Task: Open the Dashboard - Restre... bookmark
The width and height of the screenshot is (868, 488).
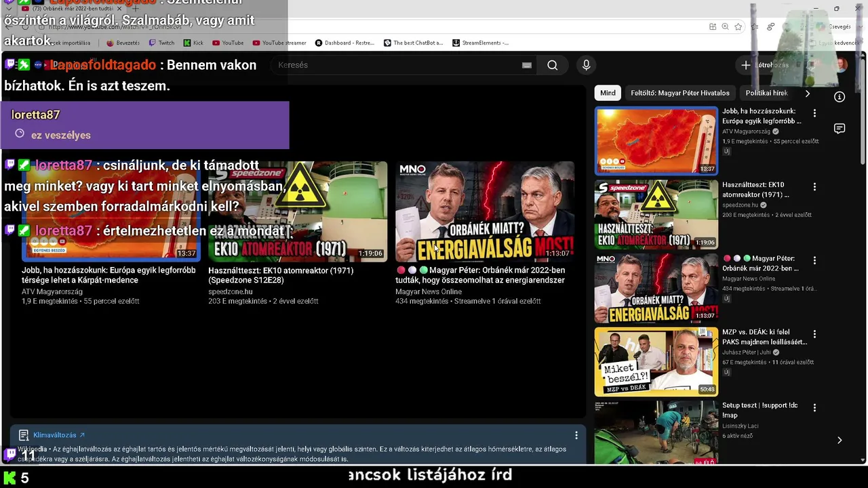Action: [x=344, y=43]
